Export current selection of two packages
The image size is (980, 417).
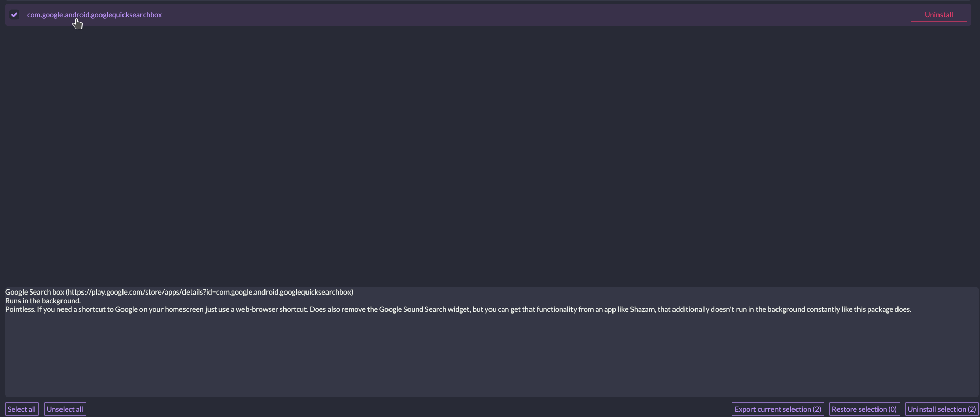click(x=778, y=409)
